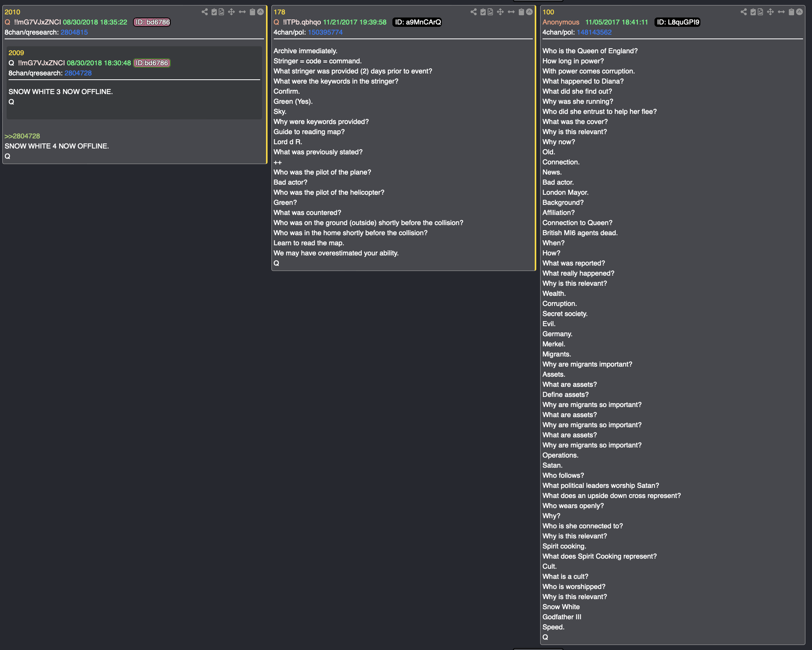Screen dimensions: 812x650
Task: Click 'Why are migrants important?' line
Action: (x=587, y=364)
